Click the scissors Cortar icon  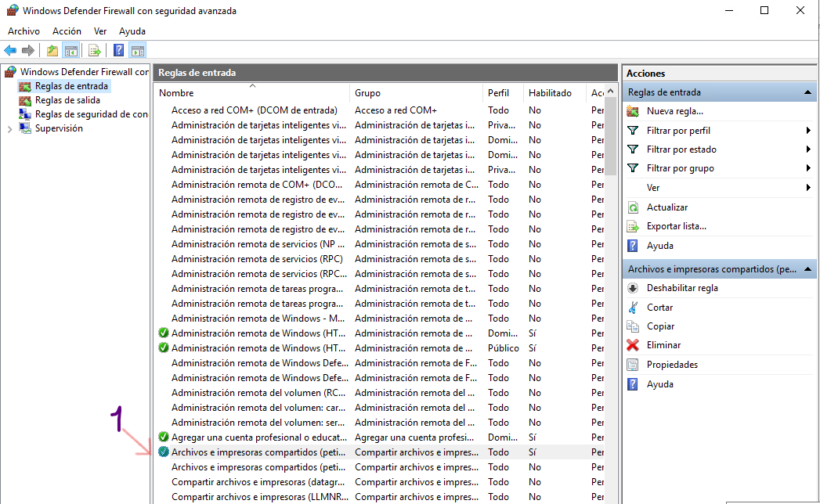[633, 308]
